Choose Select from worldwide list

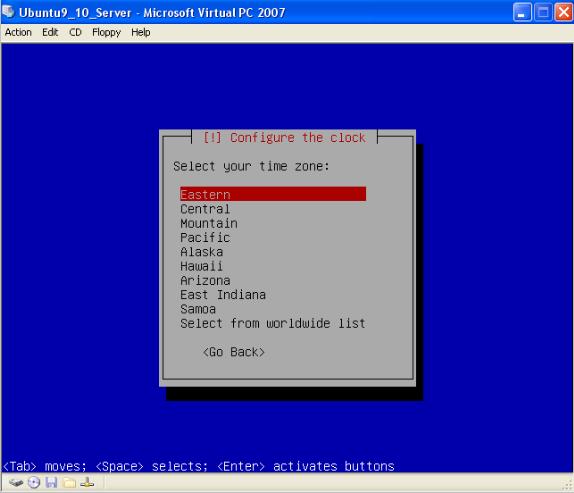(x=273, y=323)
